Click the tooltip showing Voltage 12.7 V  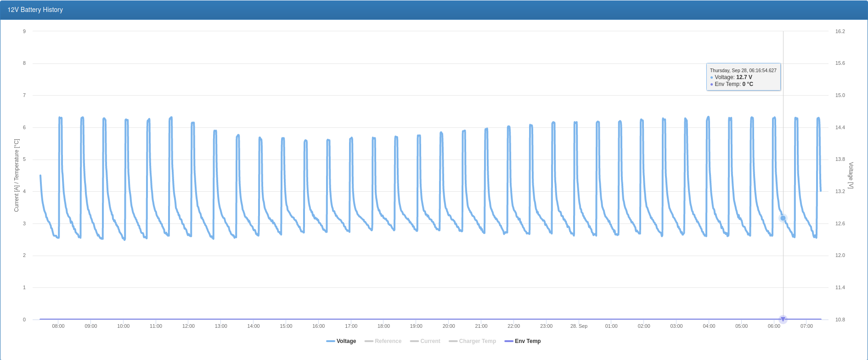pos(743,77)
